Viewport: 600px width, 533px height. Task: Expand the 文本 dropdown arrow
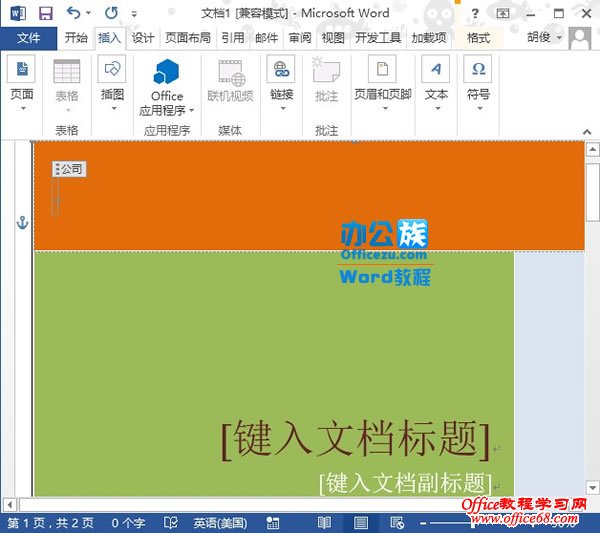437,109
